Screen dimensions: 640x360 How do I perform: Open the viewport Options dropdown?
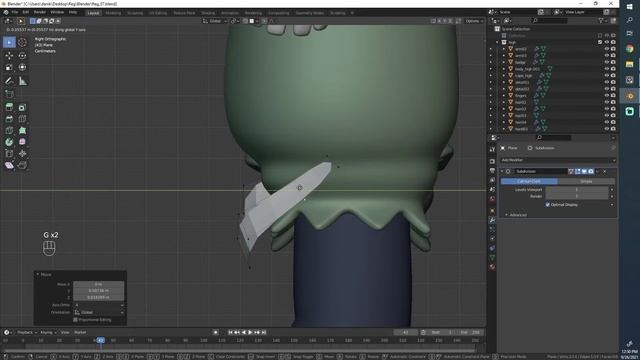coord(474,21)
